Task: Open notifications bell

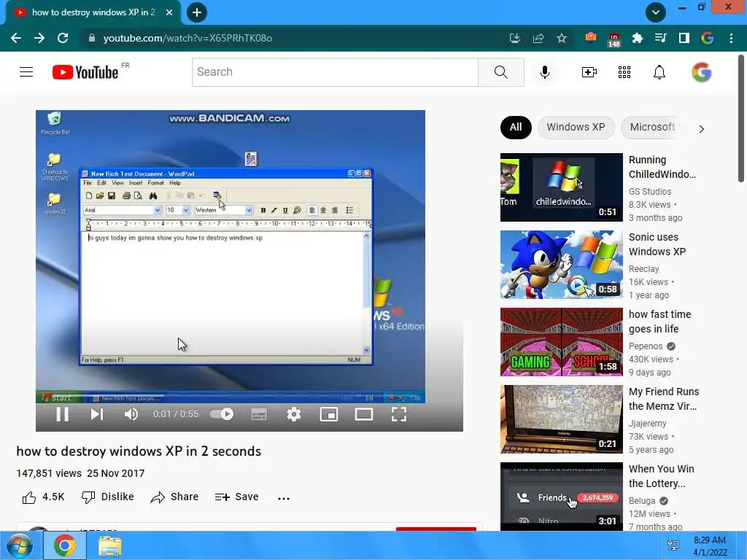Action: [x=659, y=72]
